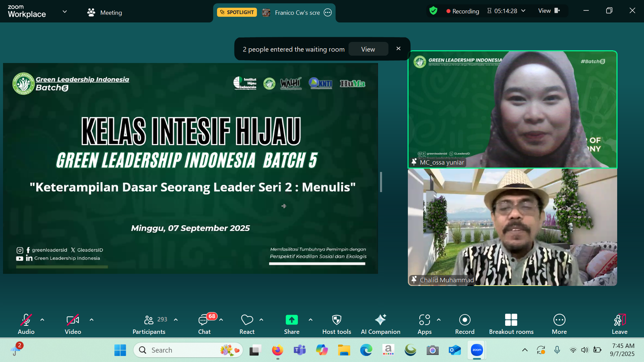This screenshot has width=644, height=362.
Task: Open the View layout menu
Action: pos(549,11)
